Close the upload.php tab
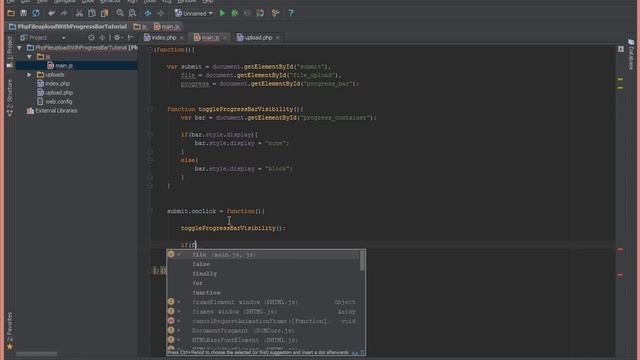This screenshot has height=360, width=640. point(278,38)
